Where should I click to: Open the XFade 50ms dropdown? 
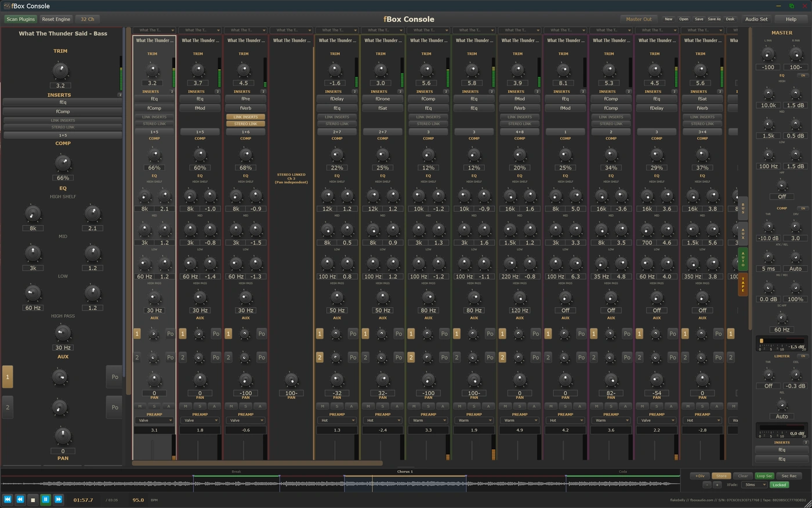755,485
